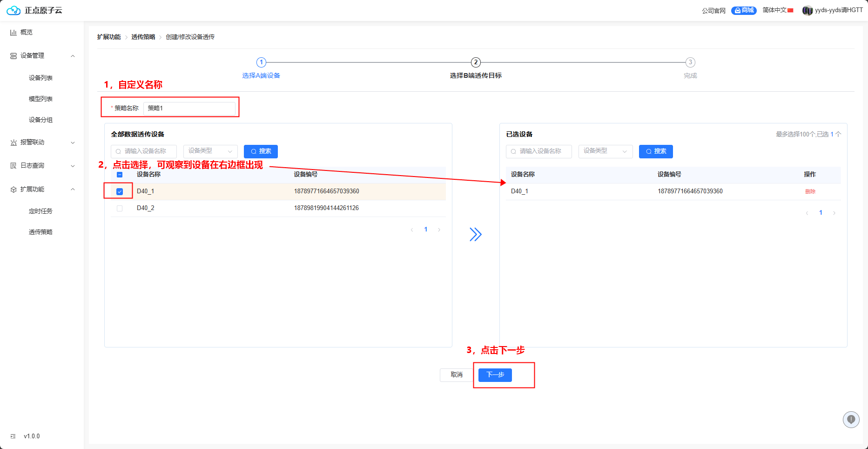868x449 pixels.
Task: Go to next page in 已选设备 list
Action: [834, 213]
